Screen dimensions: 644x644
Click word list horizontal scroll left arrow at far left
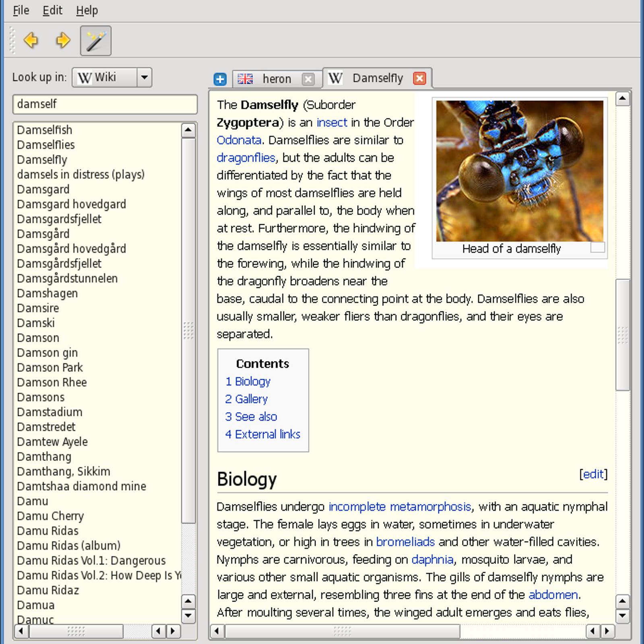pyautogui.click(x=21, y=631)
